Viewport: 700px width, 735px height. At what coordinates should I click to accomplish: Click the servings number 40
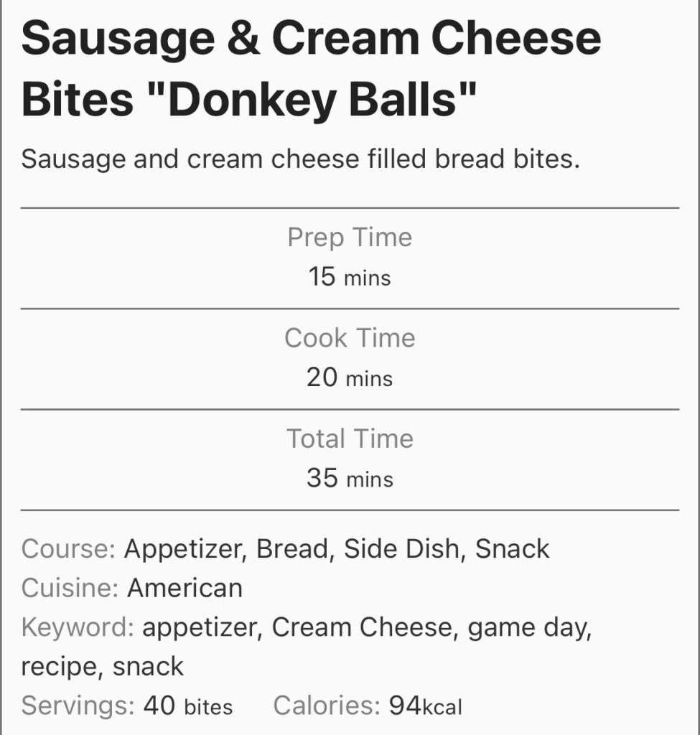(x=159, y=706)
